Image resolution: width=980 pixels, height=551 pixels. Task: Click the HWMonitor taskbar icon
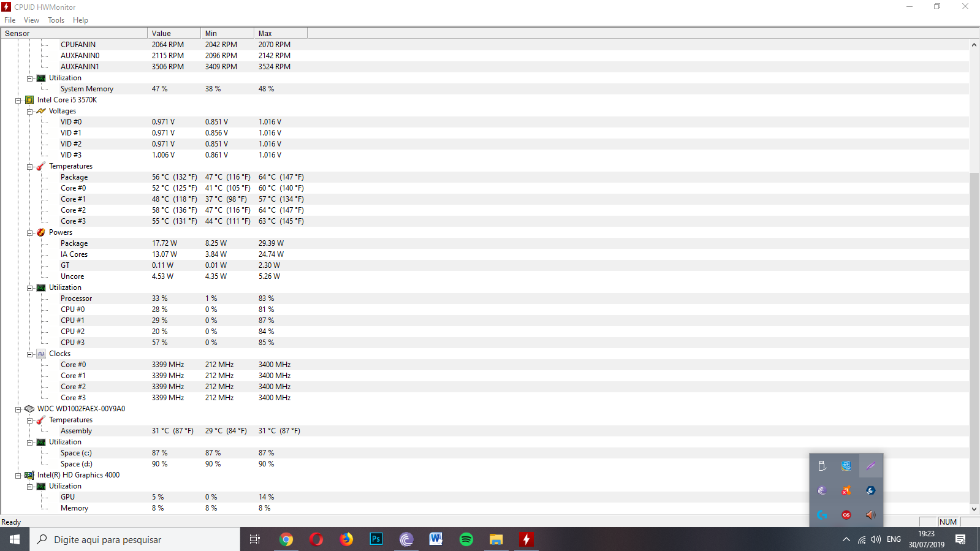526,539
